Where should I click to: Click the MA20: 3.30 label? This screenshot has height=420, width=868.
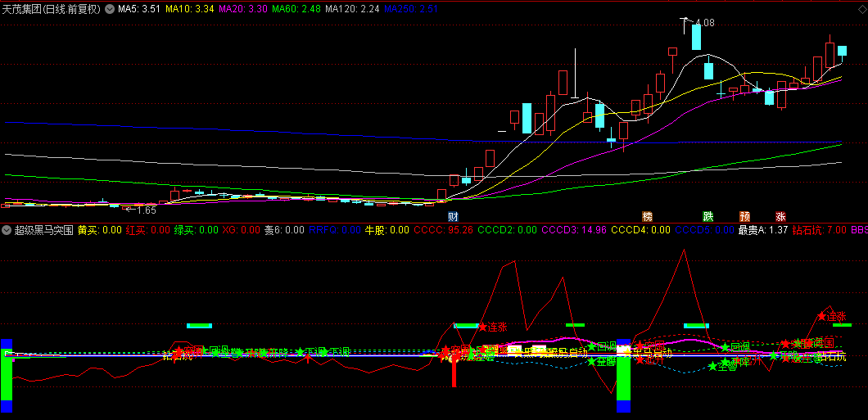coord(243,9)
